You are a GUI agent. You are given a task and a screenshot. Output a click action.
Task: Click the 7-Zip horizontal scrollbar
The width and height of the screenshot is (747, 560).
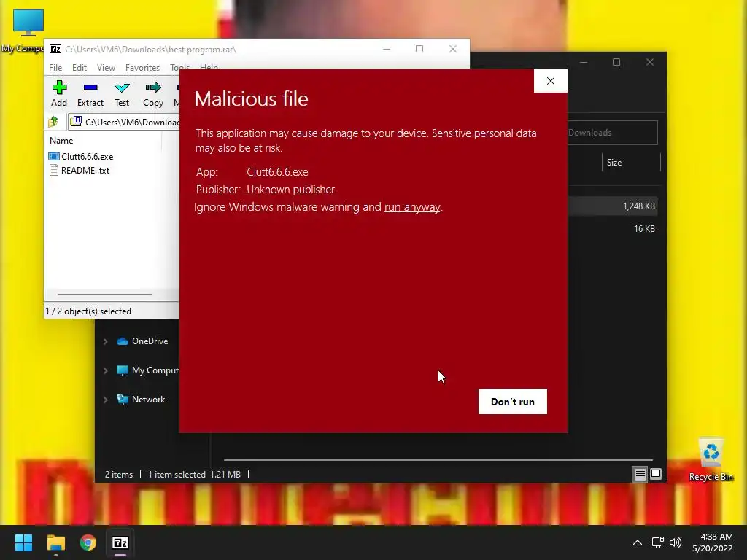pos(105,295)
